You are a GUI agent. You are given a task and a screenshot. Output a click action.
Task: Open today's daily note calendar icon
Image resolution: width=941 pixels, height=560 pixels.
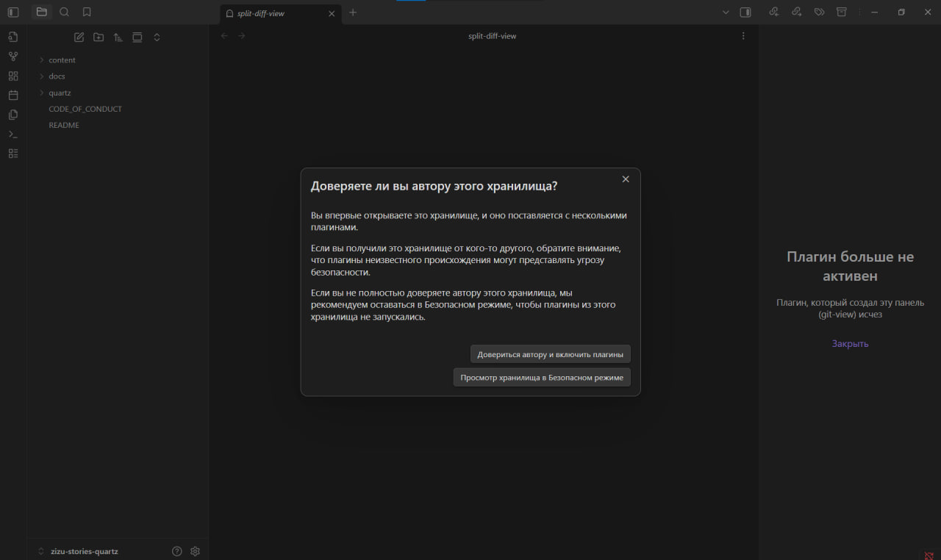[x=12, y=95]
